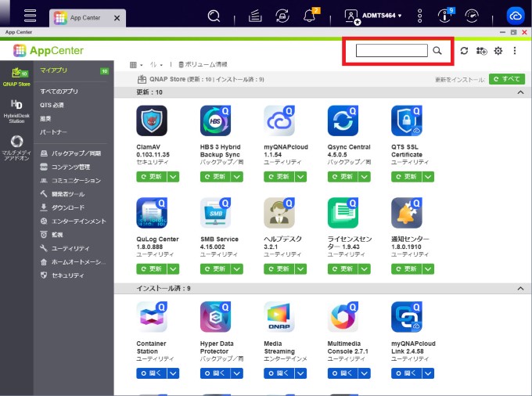Click 更新 button for SMB Service
This screenshot has width=532, height=396.
tap(215, 269)
